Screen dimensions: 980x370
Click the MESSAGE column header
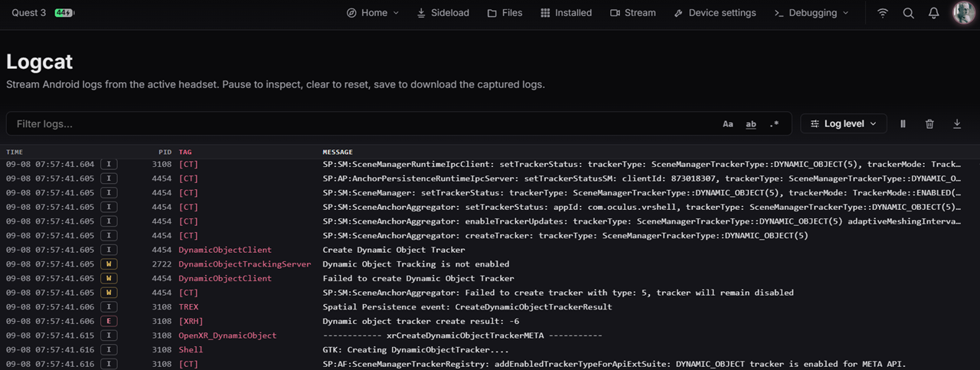click(338, 152)
